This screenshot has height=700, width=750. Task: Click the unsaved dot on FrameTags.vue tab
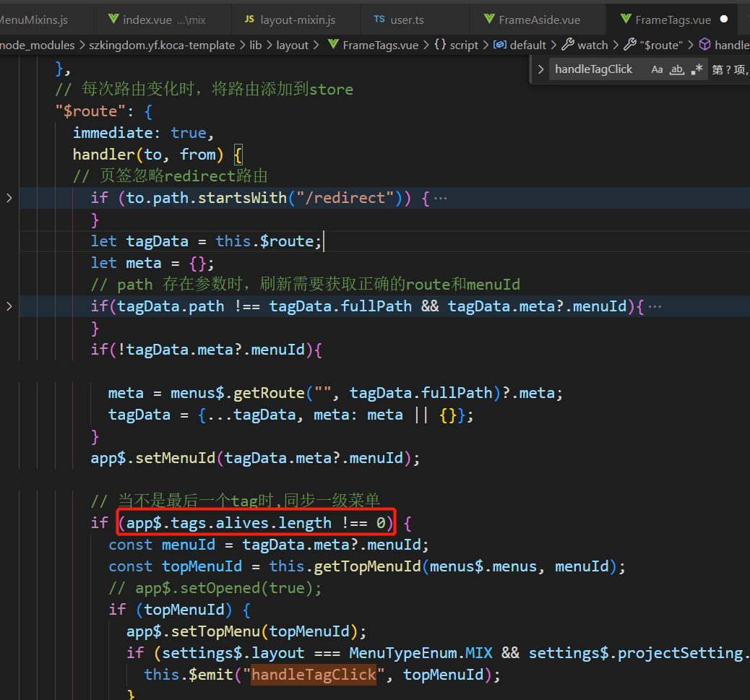[723, 20]
